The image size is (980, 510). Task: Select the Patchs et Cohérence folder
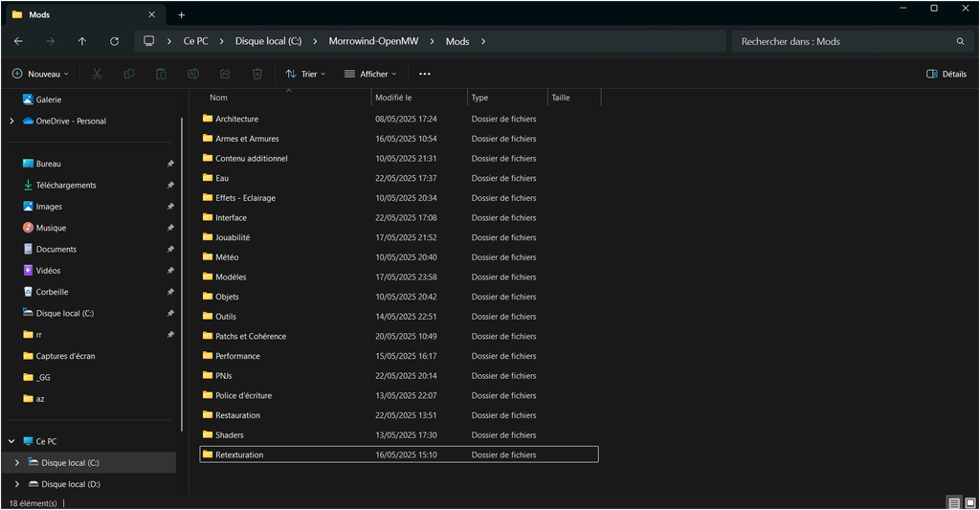tap(399, 336)
